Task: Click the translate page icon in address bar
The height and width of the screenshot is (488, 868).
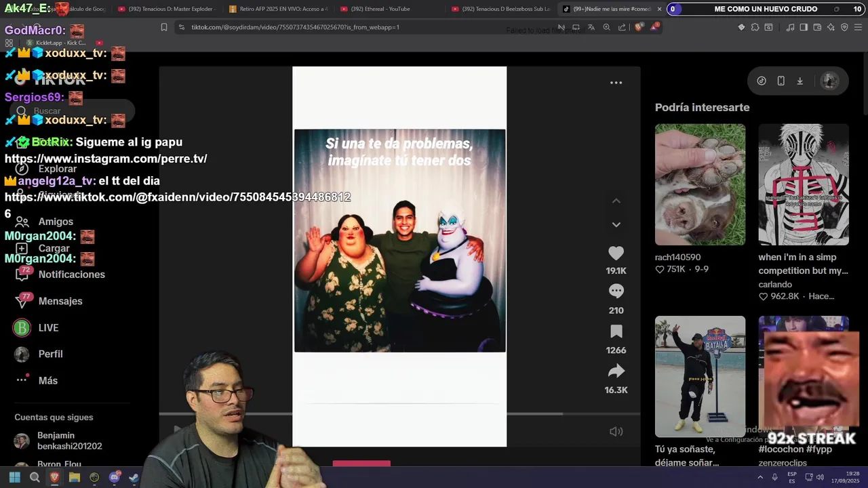Action: point(591,27)
